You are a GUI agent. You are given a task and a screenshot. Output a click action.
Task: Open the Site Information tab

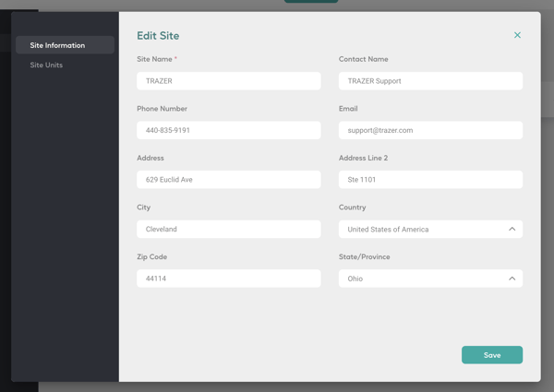click(x=65, y=45)
